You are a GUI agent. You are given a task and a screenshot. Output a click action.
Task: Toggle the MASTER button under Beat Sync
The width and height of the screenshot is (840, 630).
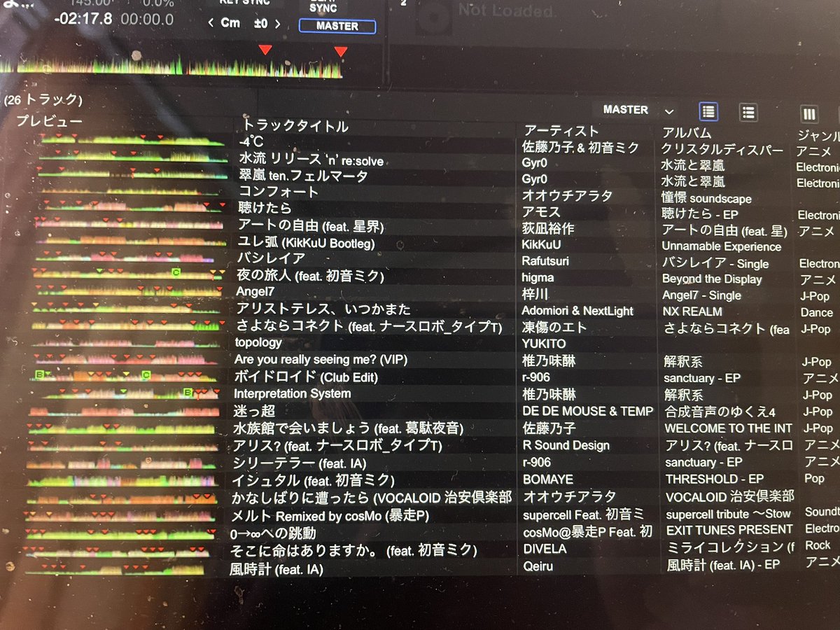pos(337,27)
